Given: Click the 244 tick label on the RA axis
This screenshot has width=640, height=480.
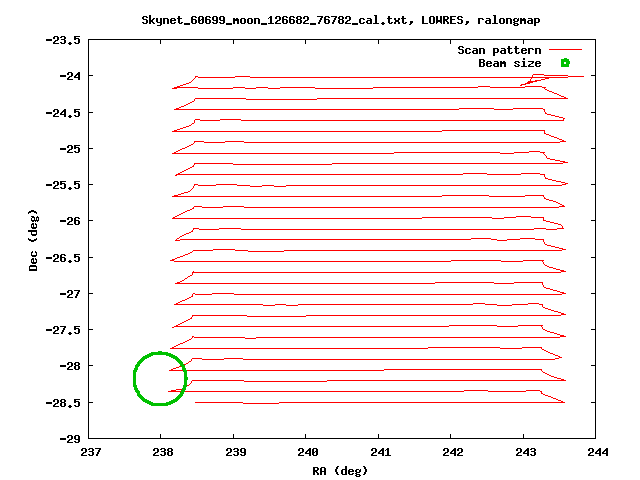Looking at the screenshot, I should coord(595,451).
